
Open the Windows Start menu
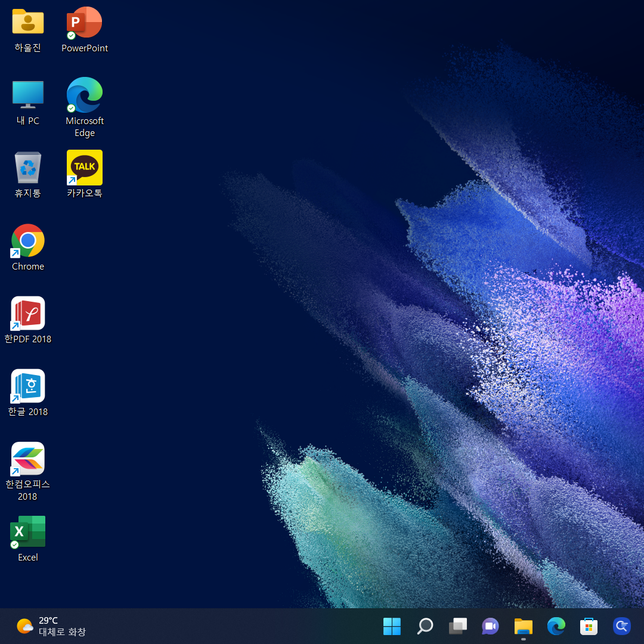point(392,626)
